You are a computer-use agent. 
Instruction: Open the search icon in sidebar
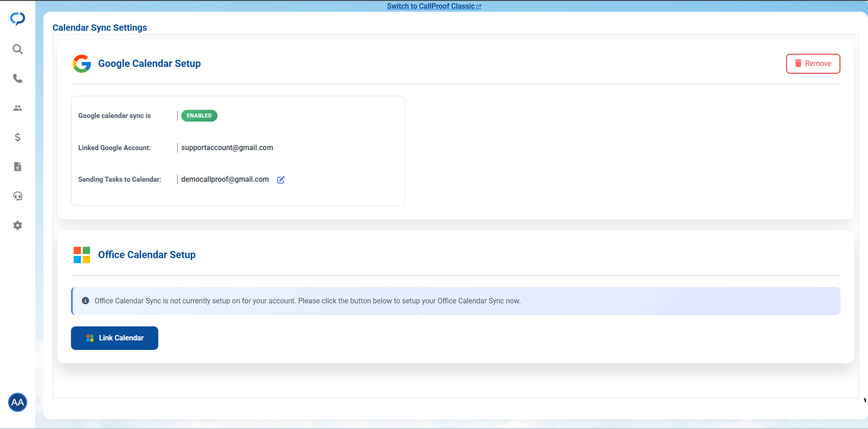pyautogui.click(x=18, y=49)
